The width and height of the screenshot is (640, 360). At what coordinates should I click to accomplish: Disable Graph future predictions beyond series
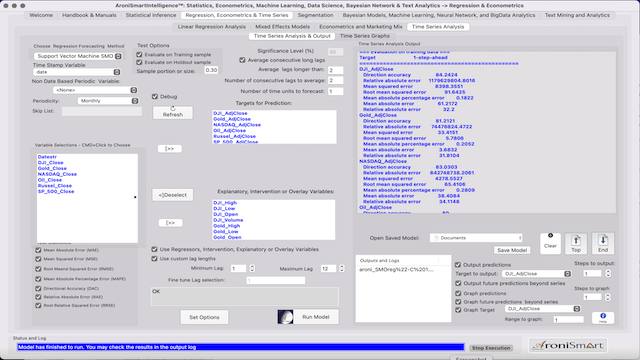coord(458,302)
